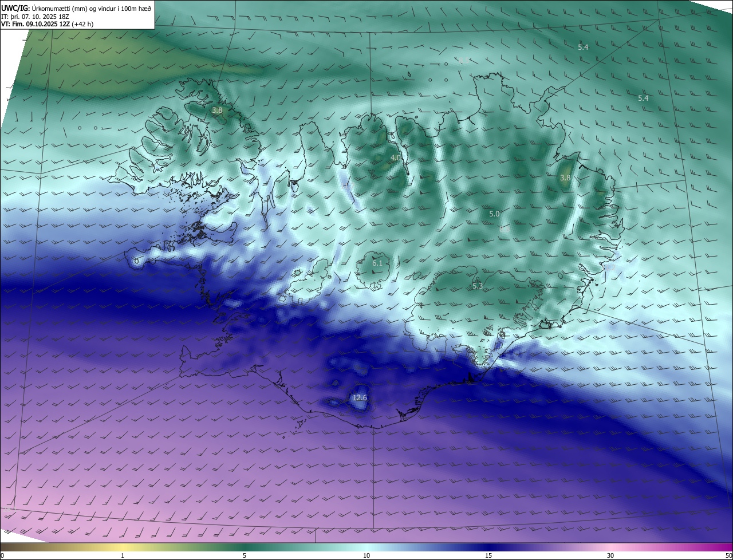Click the dark navy color bar segment above 15
The width and height of the screenshot is (733, 560).
click(x=488, y=547)
